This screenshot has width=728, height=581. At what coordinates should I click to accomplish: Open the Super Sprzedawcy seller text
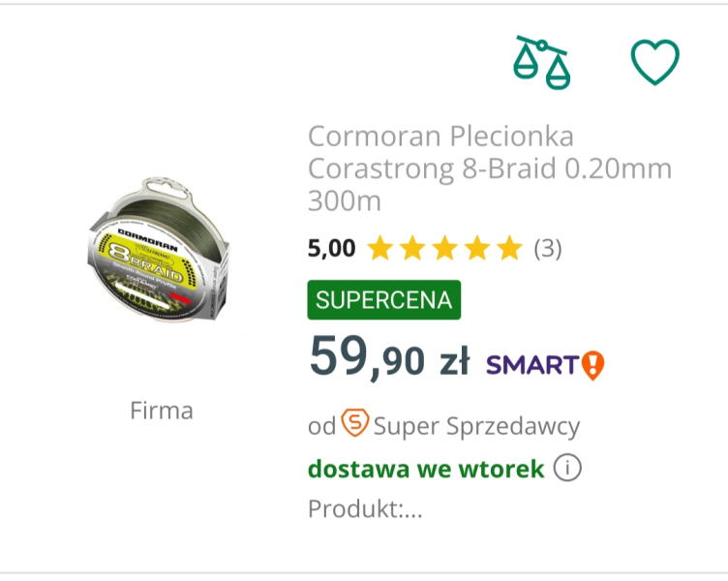(x=476, y=426)
